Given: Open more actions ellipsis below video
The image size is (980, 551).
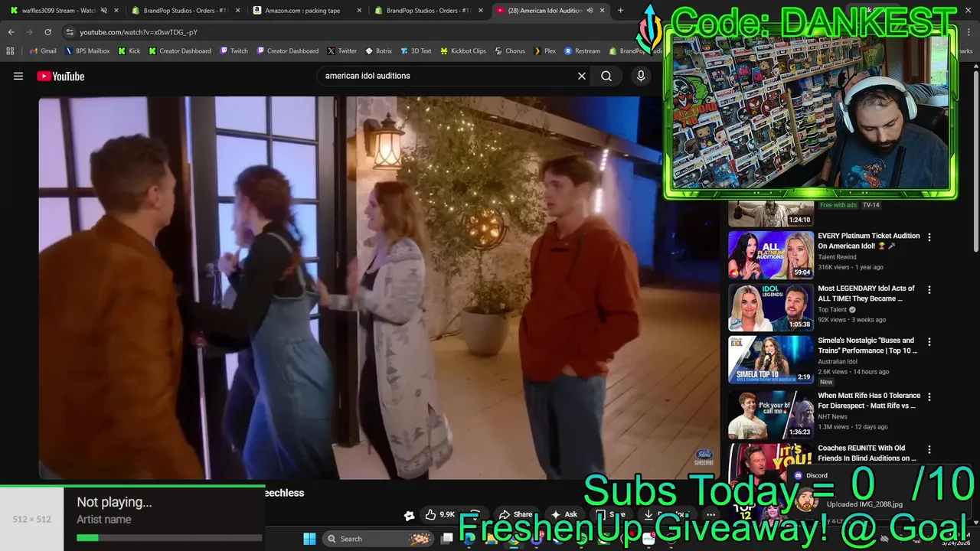Looking at the screenshot, I should click(x=711, y=515).
